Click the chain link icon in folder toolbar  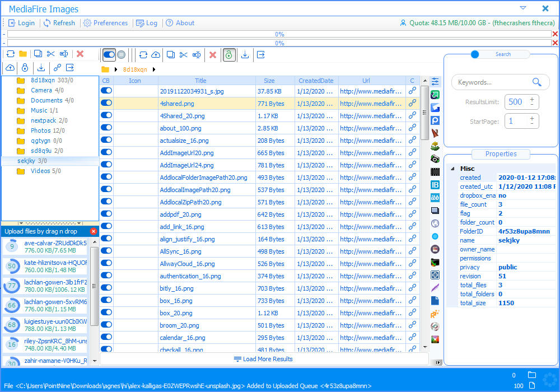tap(57, 68)
